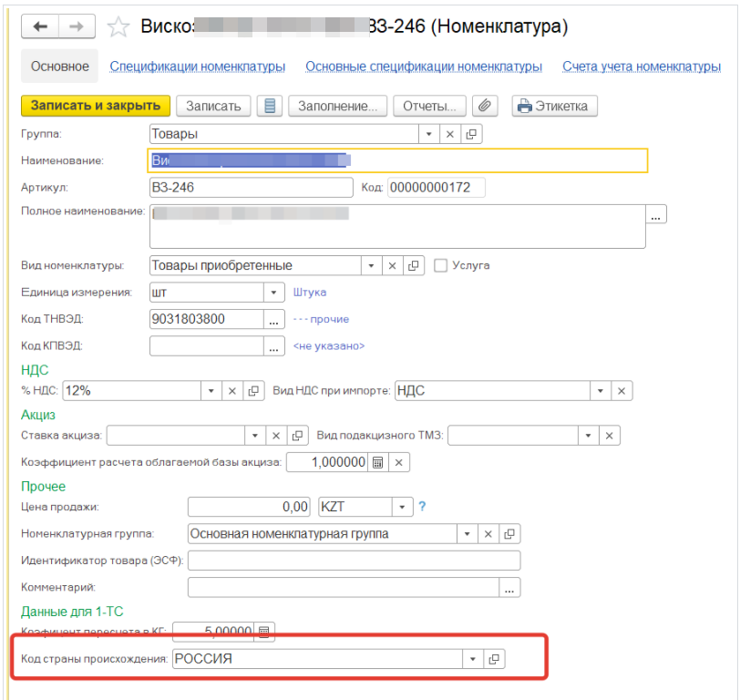This screenshot has width=740, height=700.
Task: Click the forward navigation arrow
Action: coord(77,26)
